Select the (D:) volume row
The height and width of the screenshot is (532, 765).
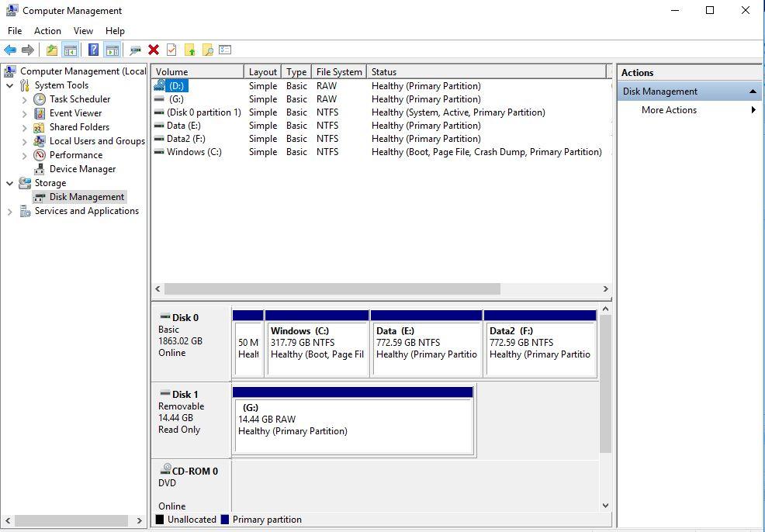point(382,86)
